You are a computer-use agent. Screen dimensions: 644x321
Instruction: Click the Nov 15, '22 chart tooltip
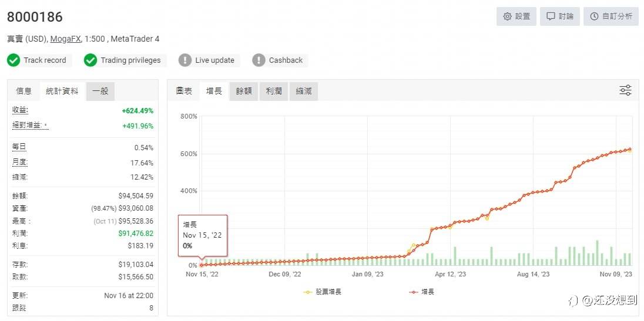tap(203, 235)
